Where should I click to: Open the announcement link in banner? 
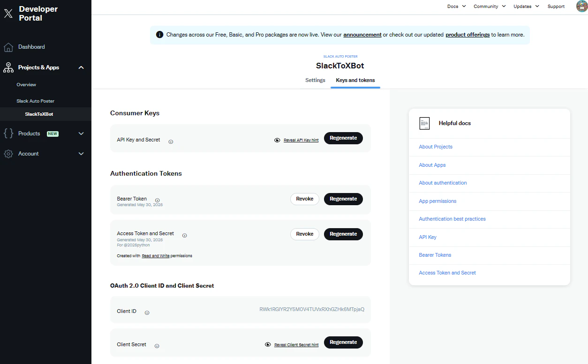tap(362, 35)
